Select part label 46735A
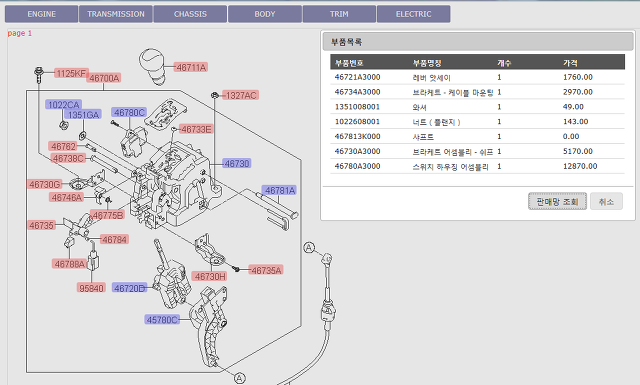The width and height of the screenshot is (640, 385). (x=266, y=270)
